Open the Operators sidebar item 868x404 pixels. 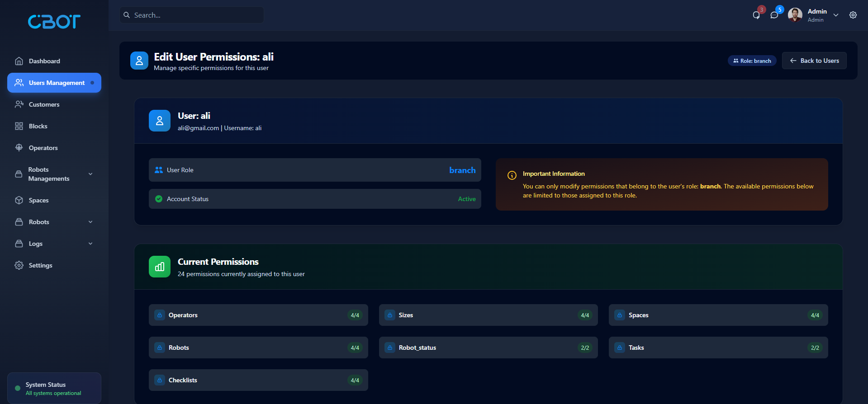54,148
